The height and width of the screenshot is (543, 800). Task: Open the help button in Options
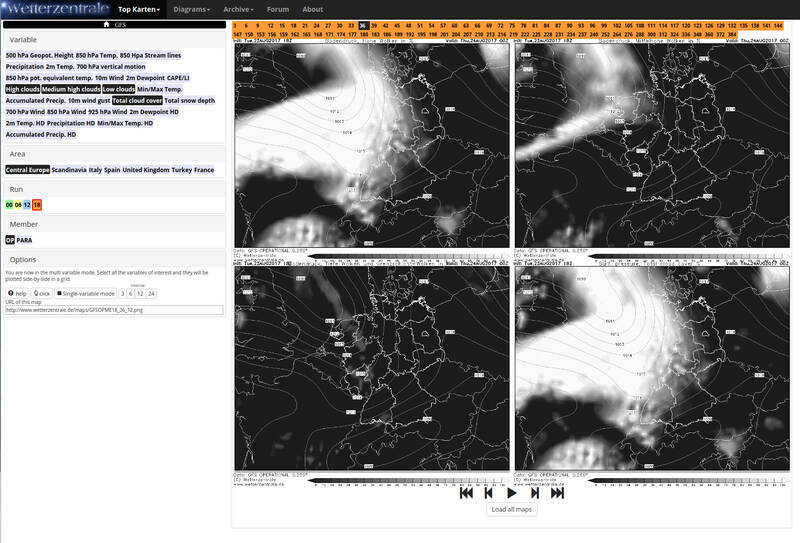(x=18, y=293)
